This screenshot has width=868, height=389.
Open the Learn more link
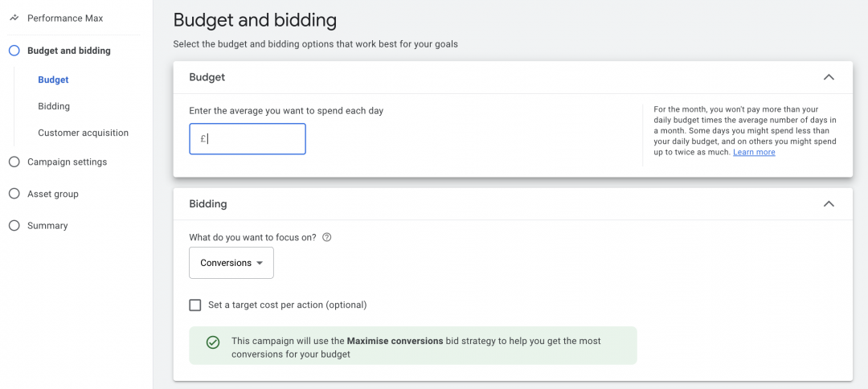tap(754, 153)
